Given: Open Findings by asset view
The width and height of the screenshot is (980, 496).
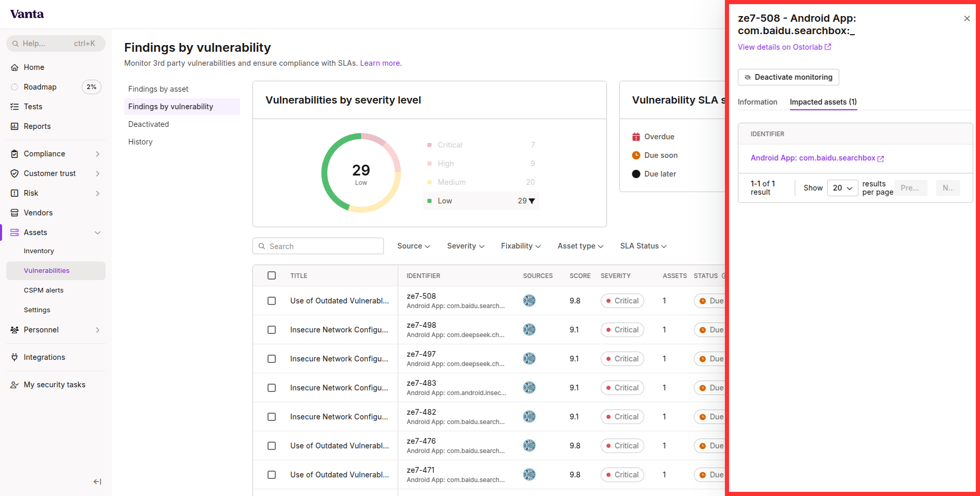Looking at the screenshot, I should pos(158,89).
